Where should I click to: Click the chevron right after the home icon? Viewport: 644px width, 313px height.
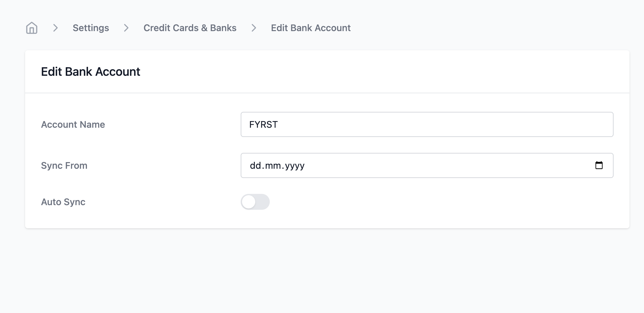click(x=56, y=28)
